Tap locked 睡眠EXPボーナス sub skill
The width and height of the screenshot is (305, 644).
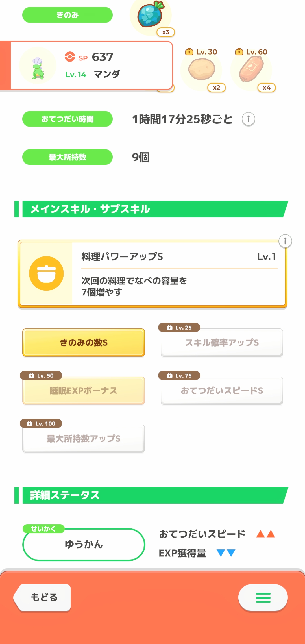[x=84, y=391]
